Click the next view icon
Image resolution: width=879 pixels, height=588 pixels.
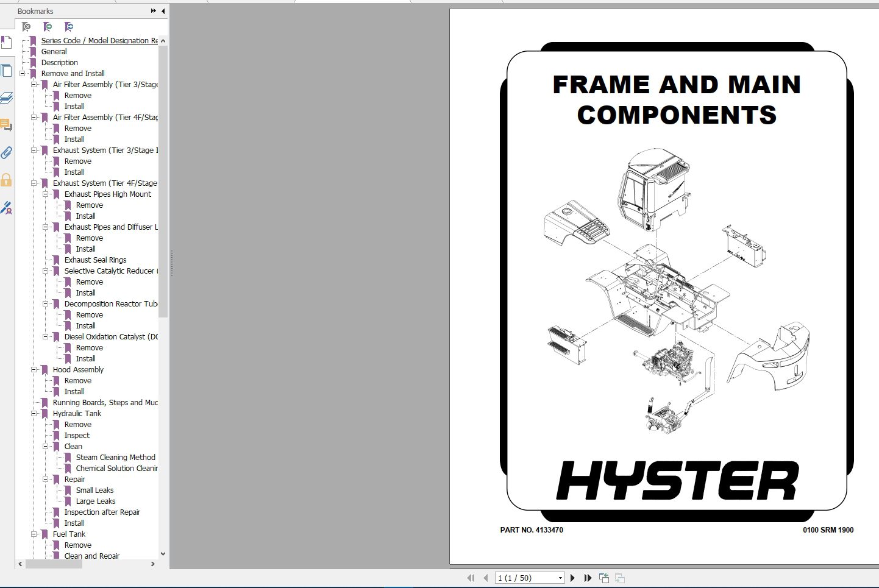tap(620, 578)
